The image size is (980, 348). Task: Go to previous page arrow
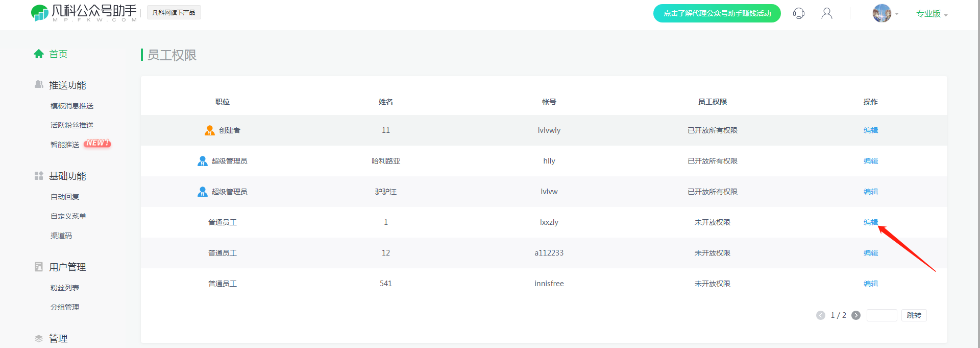(x=821, y=315)
